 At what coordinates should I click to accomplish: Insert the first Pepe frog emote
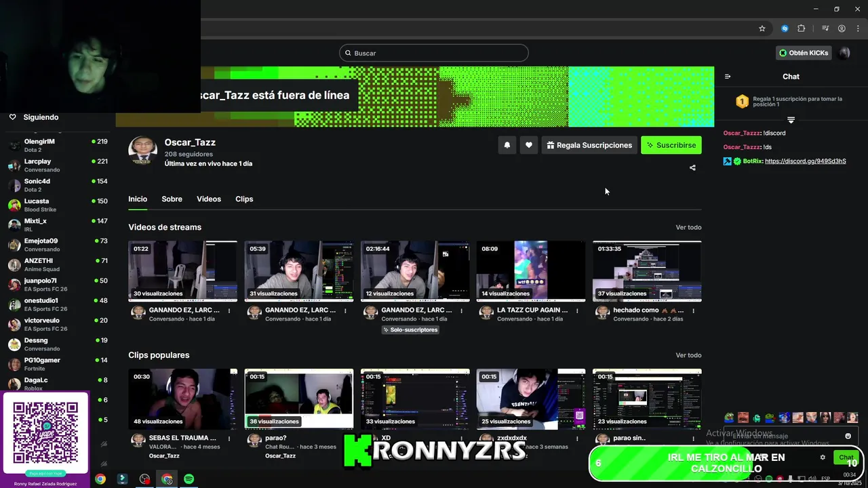click(729, 418)
